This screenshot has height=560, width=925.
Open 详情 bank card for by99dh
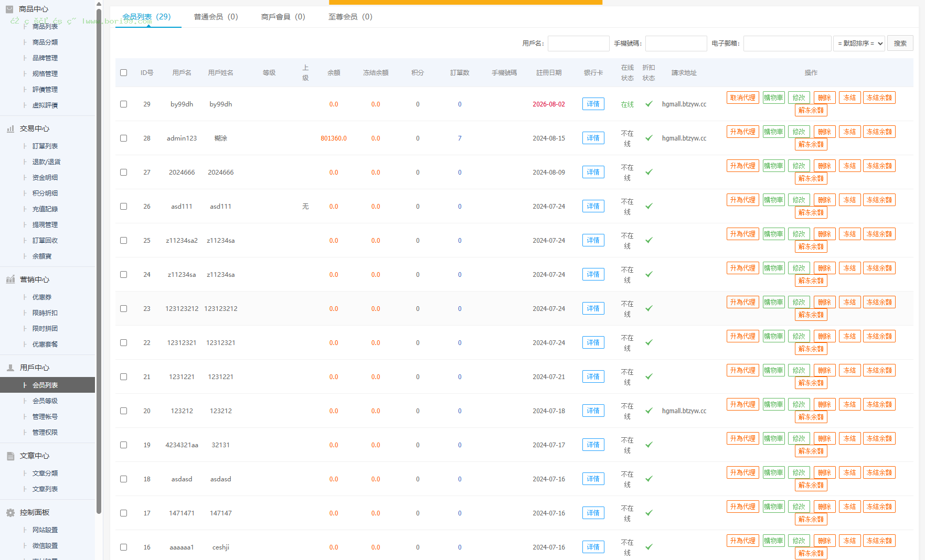tap(593, 104)
